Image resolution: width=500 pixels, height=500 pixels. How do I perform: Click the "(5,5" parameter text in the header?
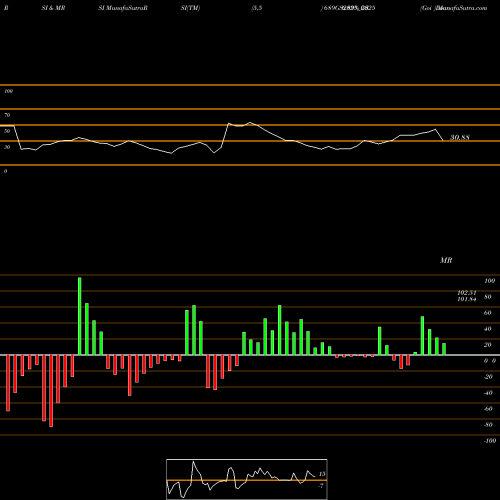point(257,8)
